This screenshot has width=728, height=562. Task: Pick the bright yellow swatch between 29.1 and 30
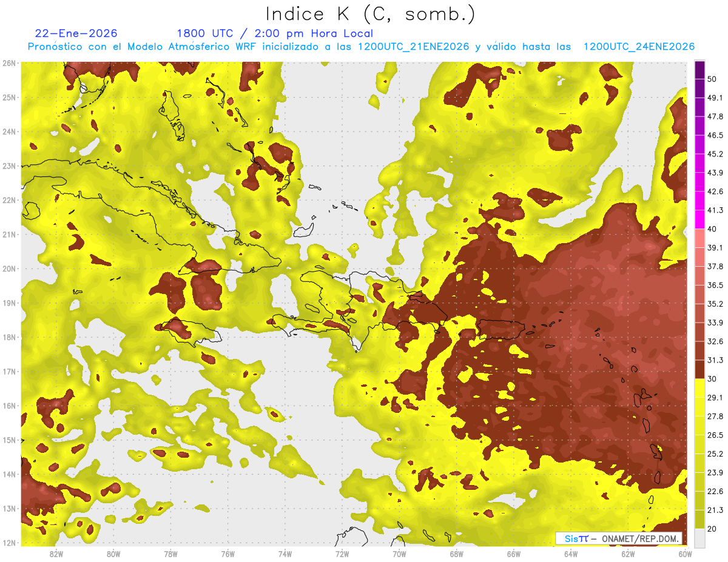[x=699, y=388]
